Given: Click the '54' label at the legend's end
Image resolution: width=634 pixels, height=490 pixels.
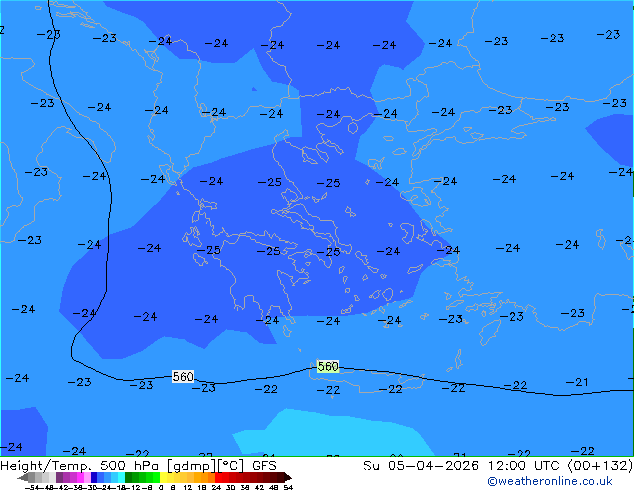Looking at the screenshot, I should point(288,487).
